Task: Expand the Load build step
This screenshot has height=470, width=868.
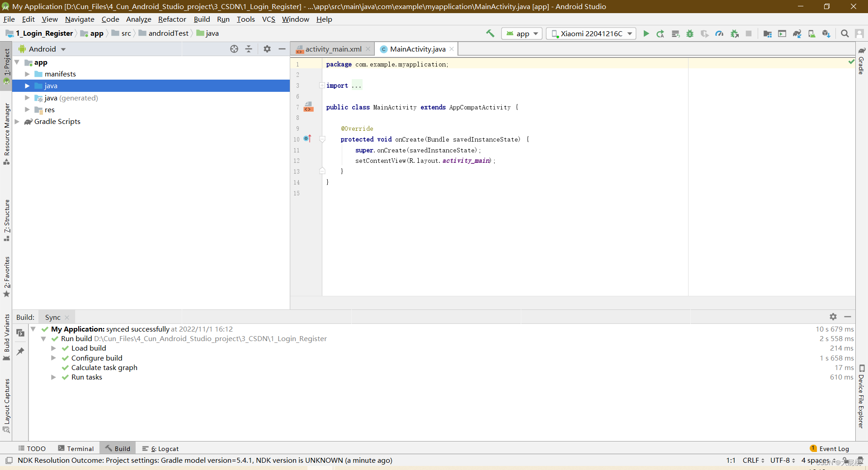Action: coord(53,348)
